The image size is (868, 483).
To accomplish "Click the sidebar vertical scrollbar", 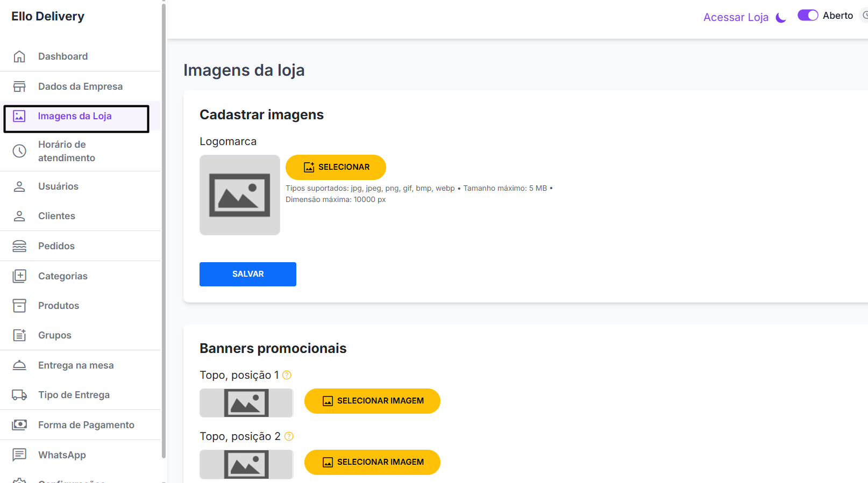I will click(x=163, y=231).
